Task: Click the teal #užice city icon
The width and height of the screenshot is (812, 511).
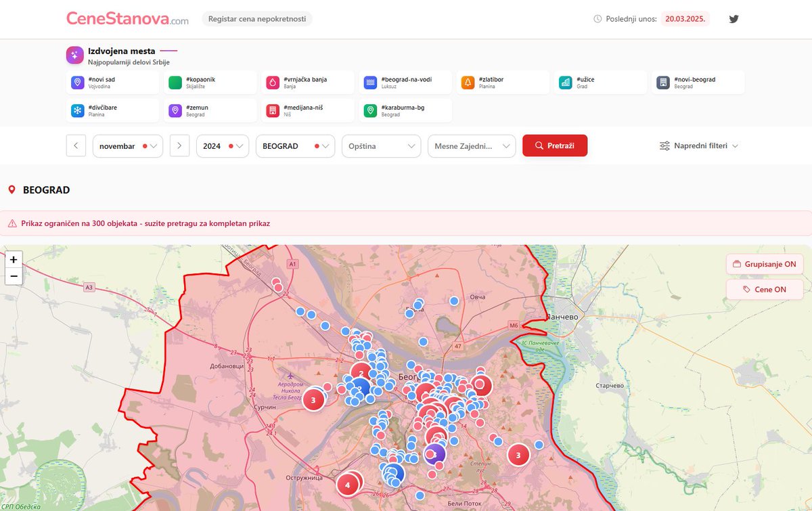Action: pyautogui.click(x=566, y=83)
